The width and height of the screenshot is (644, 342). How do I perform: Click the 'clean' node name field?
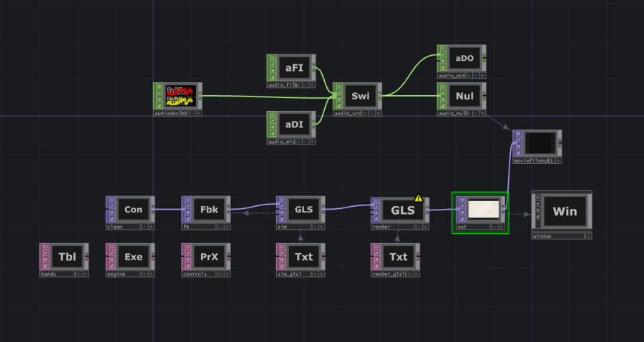click(123, 227)
